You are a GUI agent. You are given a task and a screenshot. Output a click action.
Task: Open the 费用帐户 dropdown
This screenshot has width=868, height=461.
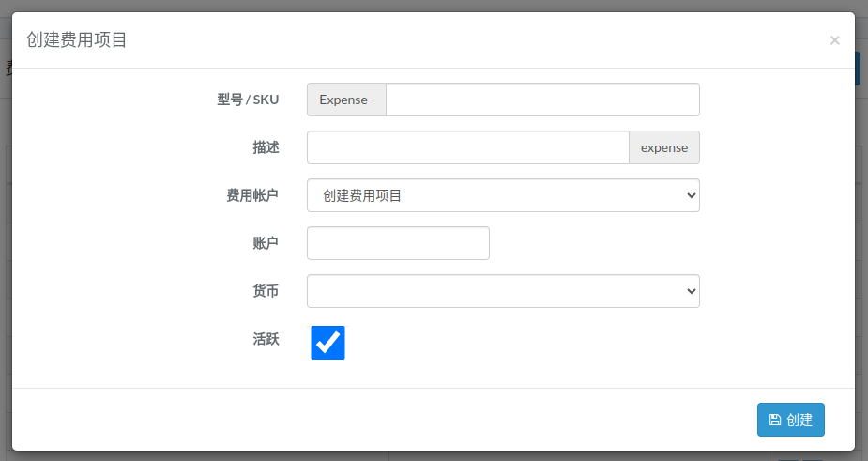pyautogui.click(x=503, y=195)
